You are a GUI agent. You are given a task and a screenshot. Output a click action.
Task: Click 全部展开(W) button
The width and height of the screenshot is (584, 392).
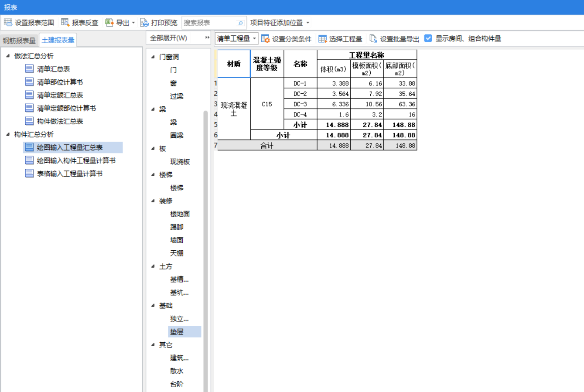point(168,38)
